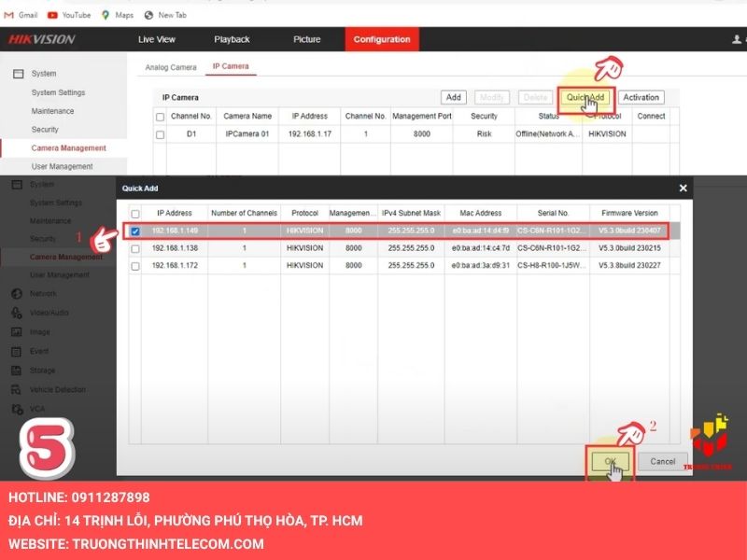Toggle select-all checkbox in IP Camera table
This screenshot has width=747, height=560.
point(160,117)
